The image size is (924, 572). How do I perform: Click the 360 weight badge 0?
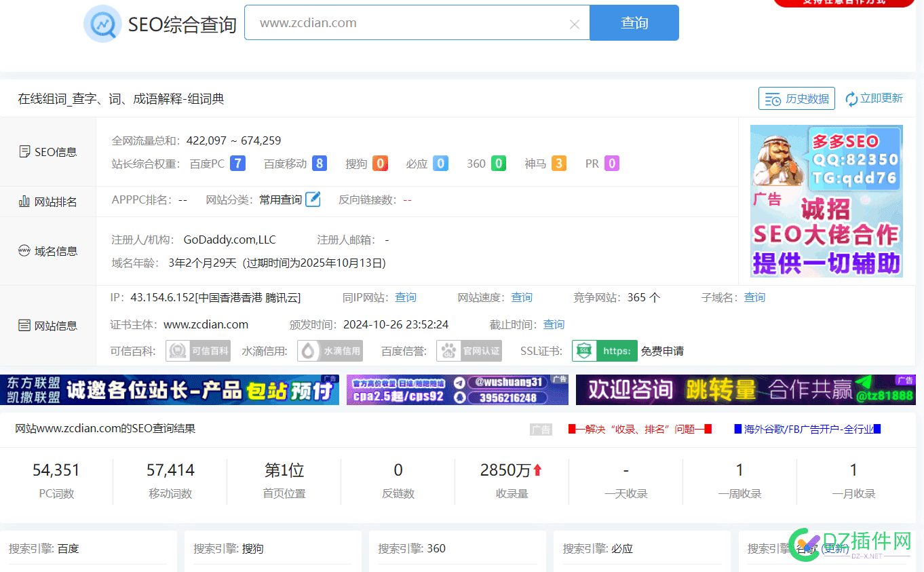(x=499, y=164)
